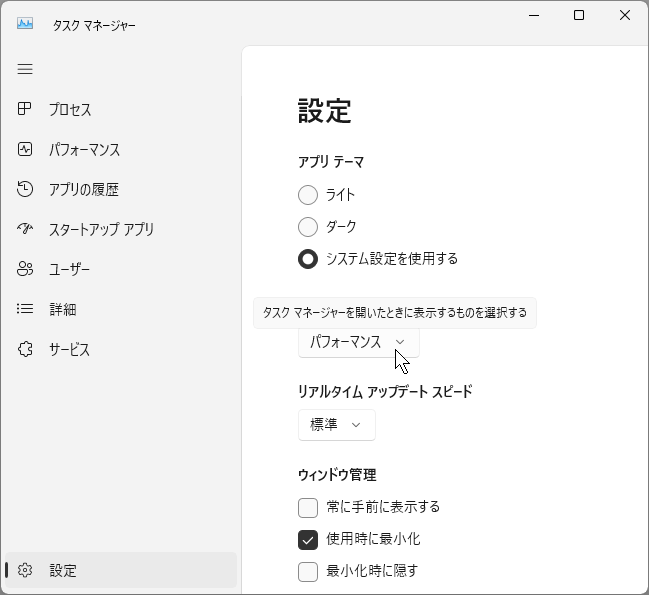Image resolution: width=649 pixels, height=595 pixels.
Task: Minimize the Task Manager window
Action: (534, 15)
